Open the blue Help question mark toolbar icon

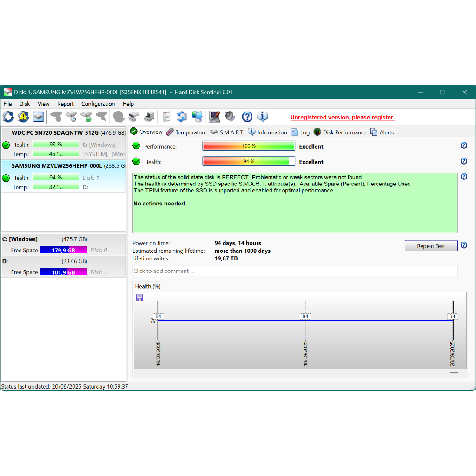247,117
